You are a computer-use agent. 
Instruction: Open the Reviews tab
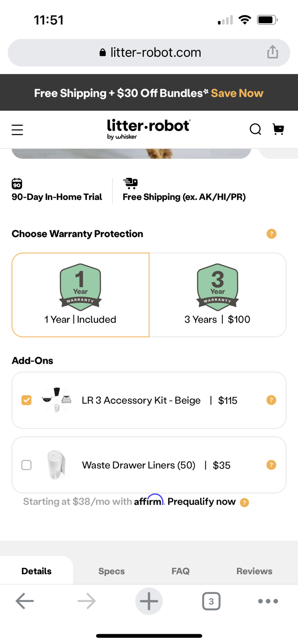[254, 571]
